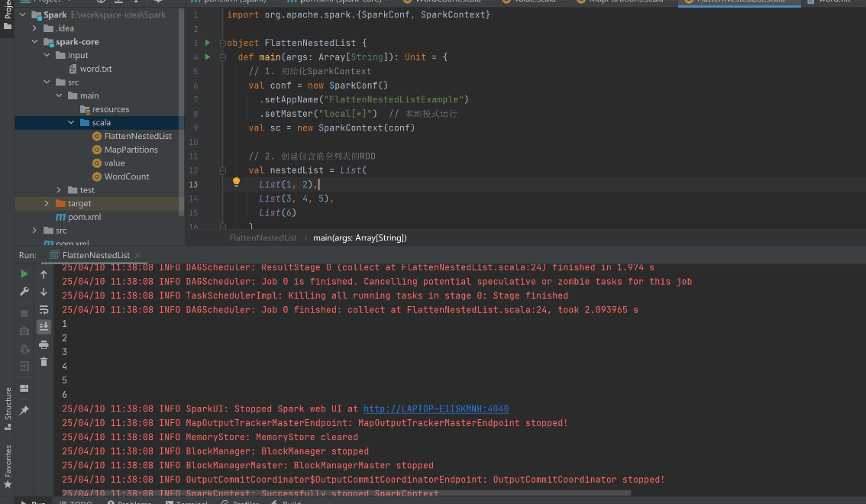Viewport: 866px width, 504px height.
Task: Toggle fold marker at object FlattenNestedList line
Action: (x=223, y=43)
